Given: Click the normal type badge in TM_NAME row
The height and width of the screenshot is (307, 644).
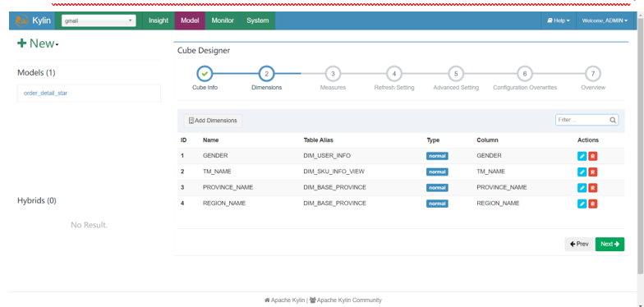Looking at the screenshot, I should point(437,172).
